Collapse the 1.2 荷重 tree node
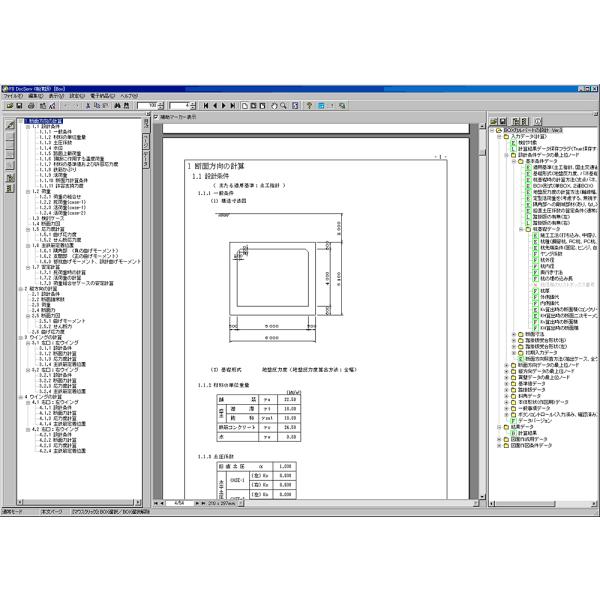Viewport: 600px width, 600px height. tap(27, 191)
